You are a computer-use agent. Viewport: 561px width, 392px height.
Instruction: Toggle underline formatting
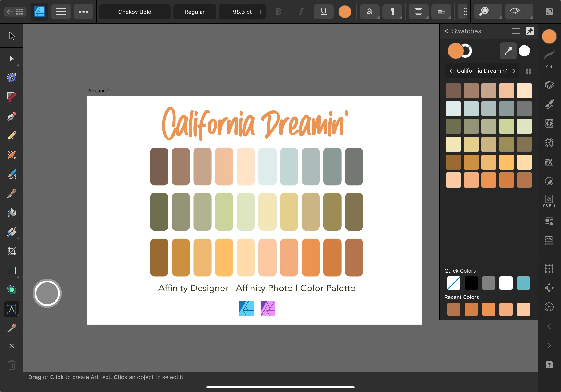pyautogui.click(x=323, y=12)
